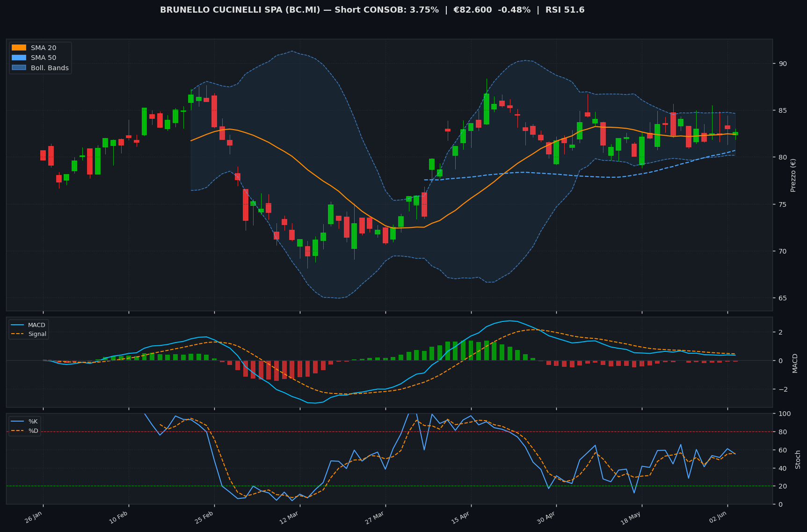Click the '25 Feb' date label
This screenshot has height=532, width=807.
coord(204,517)
